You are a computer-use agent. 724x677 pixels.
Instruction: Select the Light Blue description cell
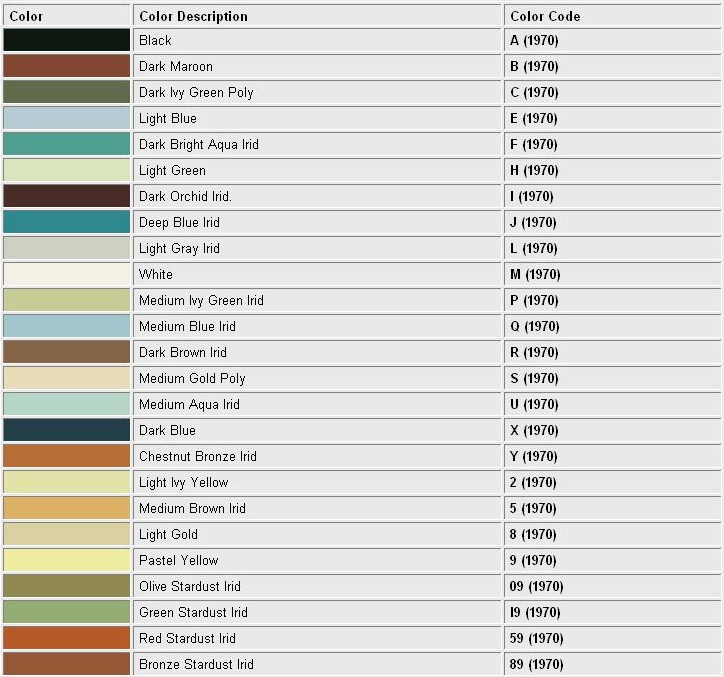[317, 118]
